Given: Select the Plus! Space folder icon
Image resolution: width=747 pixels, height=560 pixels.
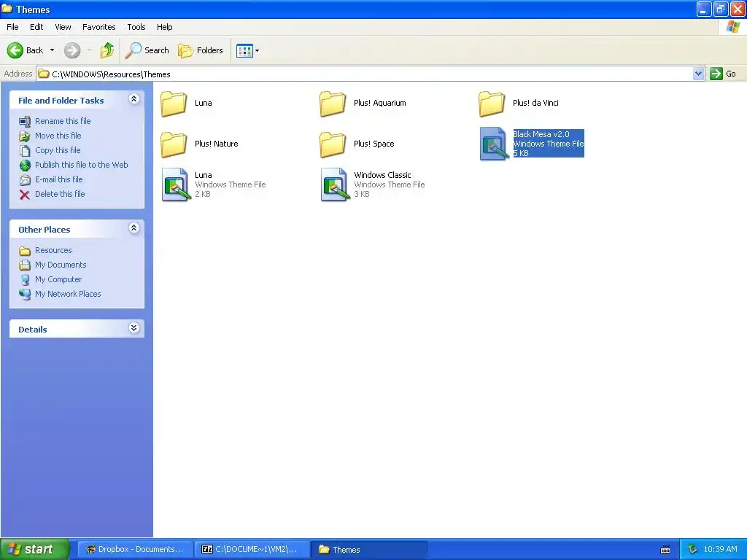Looking at the screenshot, I should (333, 144).
